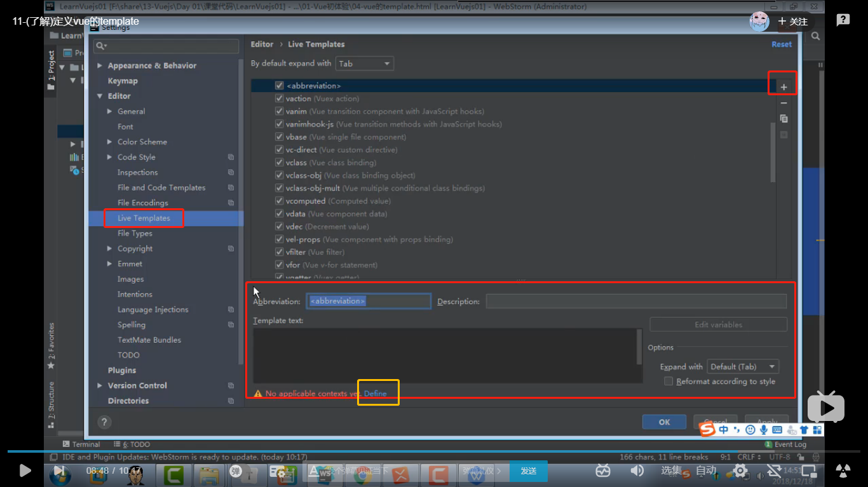Viewport: 868px width, 487px height.
Task: Focus the Description input field
Action: coord(636,301)
